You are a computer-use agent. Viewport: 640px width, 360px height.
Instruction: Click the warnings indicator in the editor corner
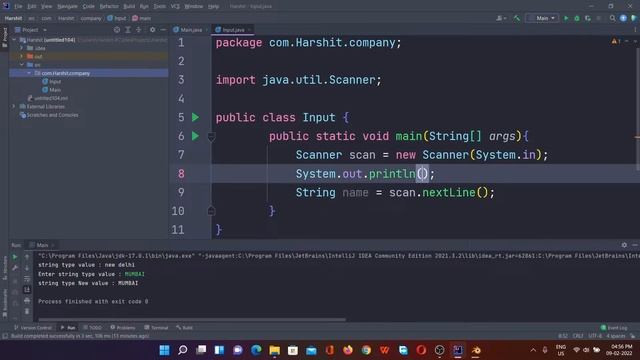tap(616, 42)
